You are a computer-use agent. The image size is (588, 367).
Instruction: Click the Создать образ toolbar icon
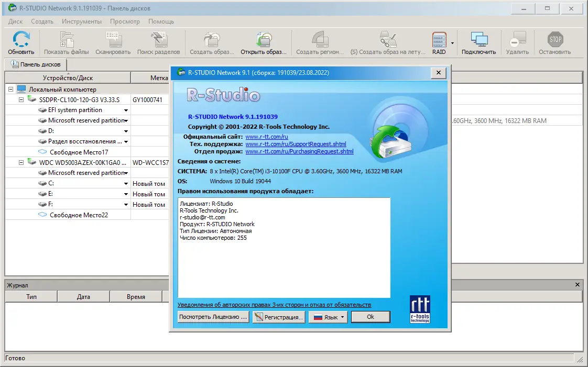tap(212, 39)
